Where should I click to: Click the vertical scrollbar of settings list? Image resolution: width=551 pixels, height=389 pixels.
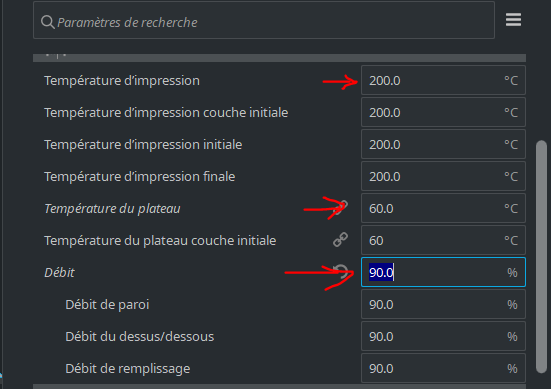coord(541,257)
